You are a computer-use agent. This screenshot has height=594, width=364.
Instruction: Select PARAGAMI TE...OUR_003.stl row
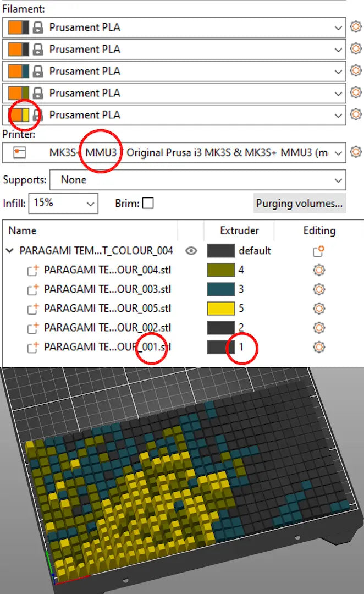[107, 289]
